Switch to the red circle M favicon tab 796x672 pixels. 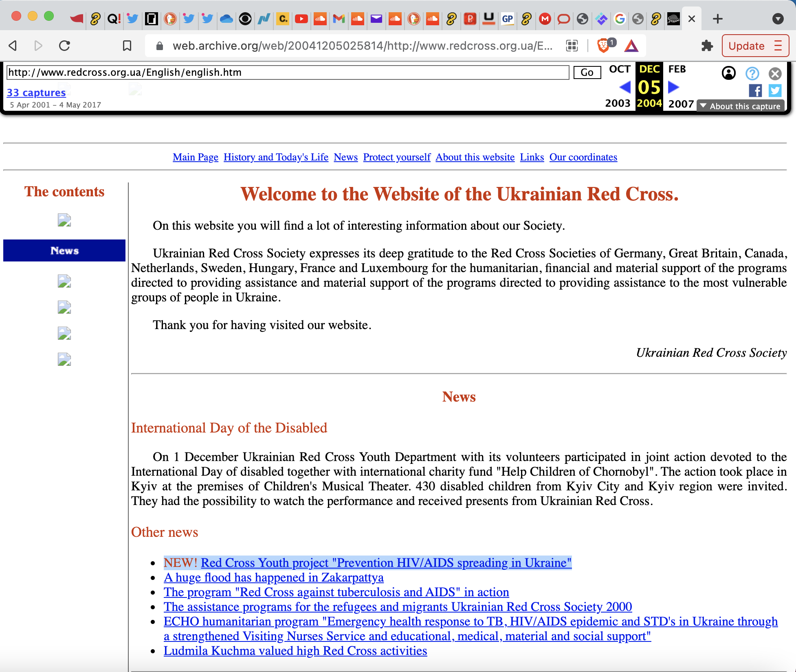click(x=545, y=19)
